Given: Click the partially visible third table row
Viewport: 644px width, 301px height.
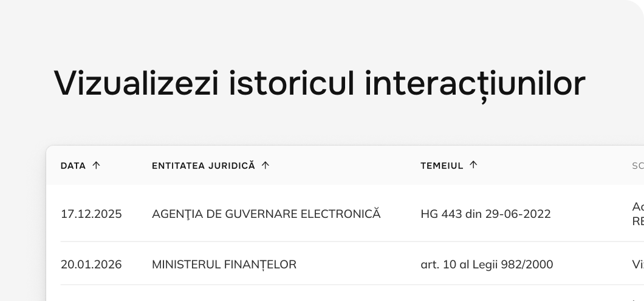Looking at the screenshot, I should point(345,294).
